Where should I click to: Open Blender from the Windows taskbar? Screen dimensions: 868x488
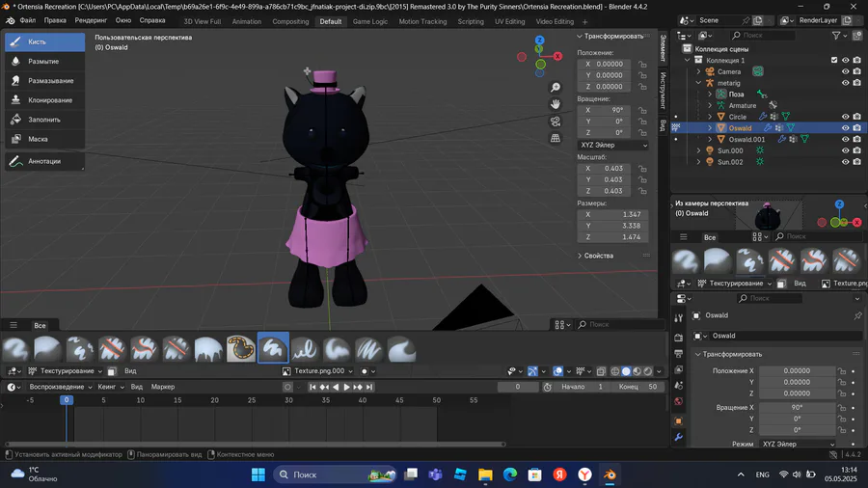click(610, 474)
